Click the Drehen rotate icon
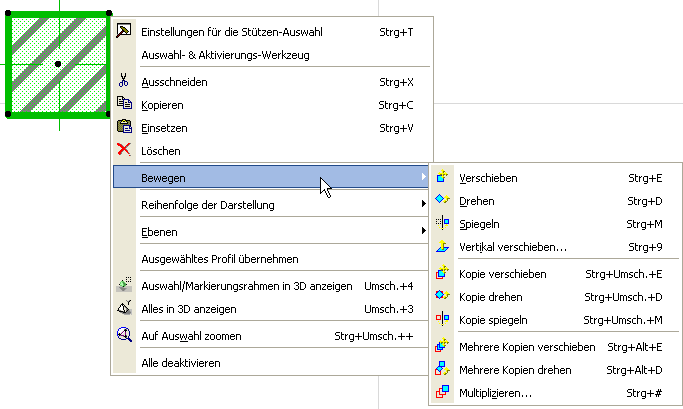The height and width of the screenshot is (409, 683). tap(443, 201)
